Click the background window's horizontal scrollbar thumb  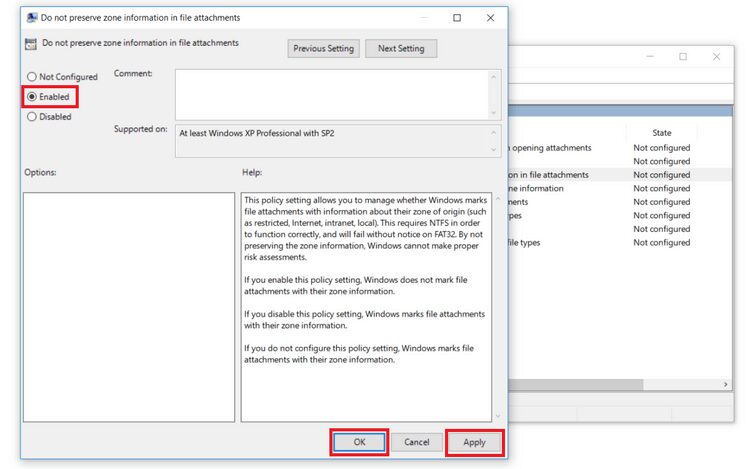[x=576, y=384]
